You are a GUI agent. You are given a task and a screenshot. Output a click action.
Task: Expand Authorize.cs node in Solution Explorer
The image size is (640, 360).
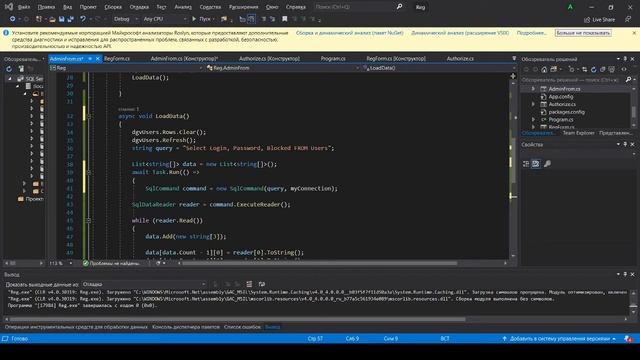[533, 104]
